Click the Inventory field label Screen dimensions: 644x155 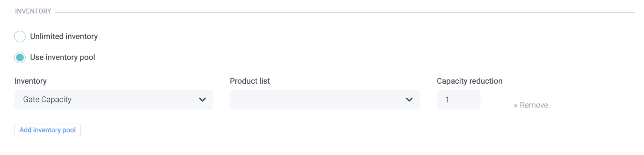[x=30, y=81]
